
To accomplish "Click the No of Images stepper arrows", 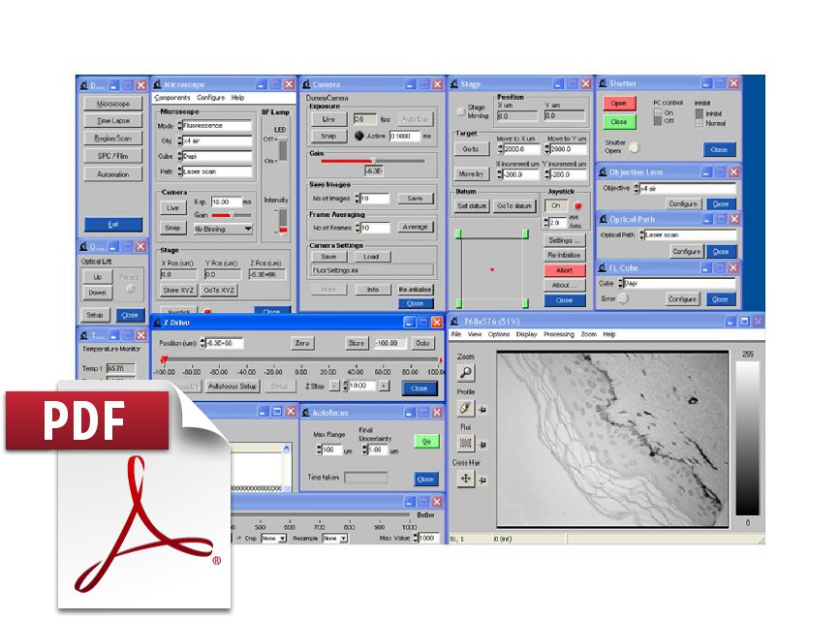I will click(358, 199).
